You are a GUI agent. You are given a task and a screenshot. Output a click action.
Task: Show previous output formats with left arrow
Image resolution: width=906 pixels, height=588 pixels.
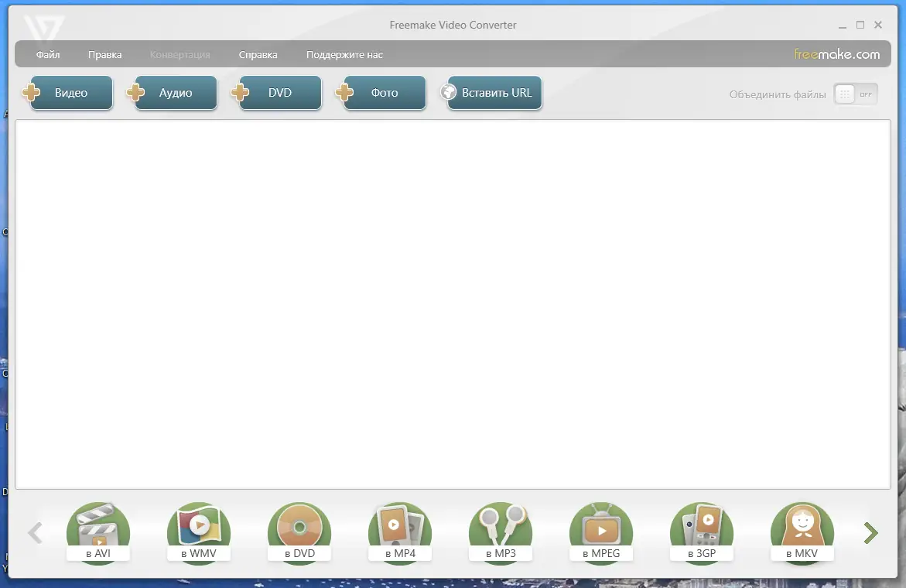pyautogui.click(x=36, y=532)
